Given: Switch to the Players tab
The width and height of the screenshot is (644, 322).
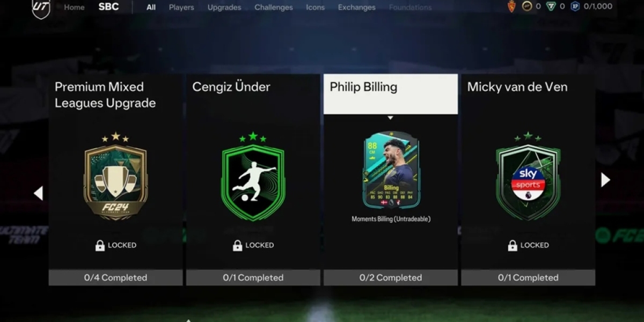Looking at the screenshot, I should 181,8.
